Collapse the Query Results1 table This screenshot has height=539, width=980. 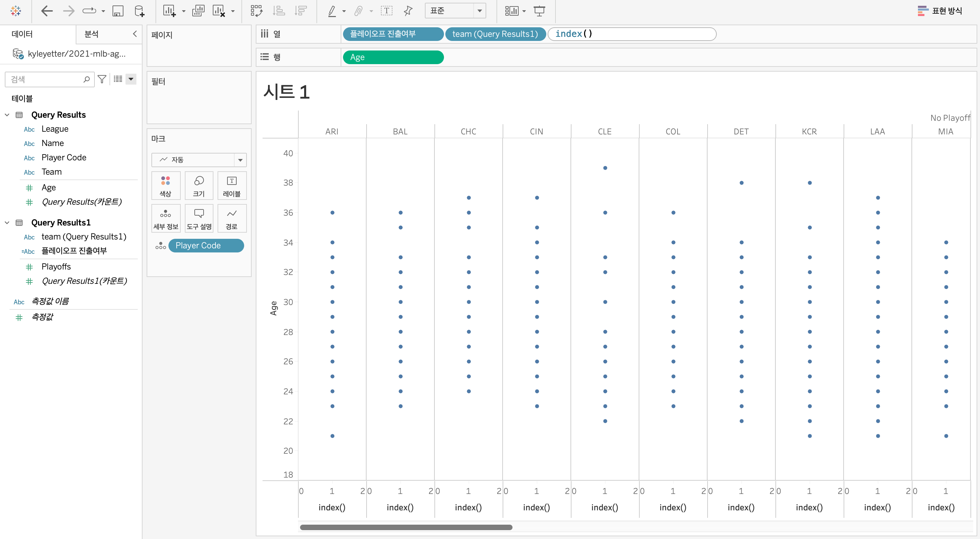point(7,223)
